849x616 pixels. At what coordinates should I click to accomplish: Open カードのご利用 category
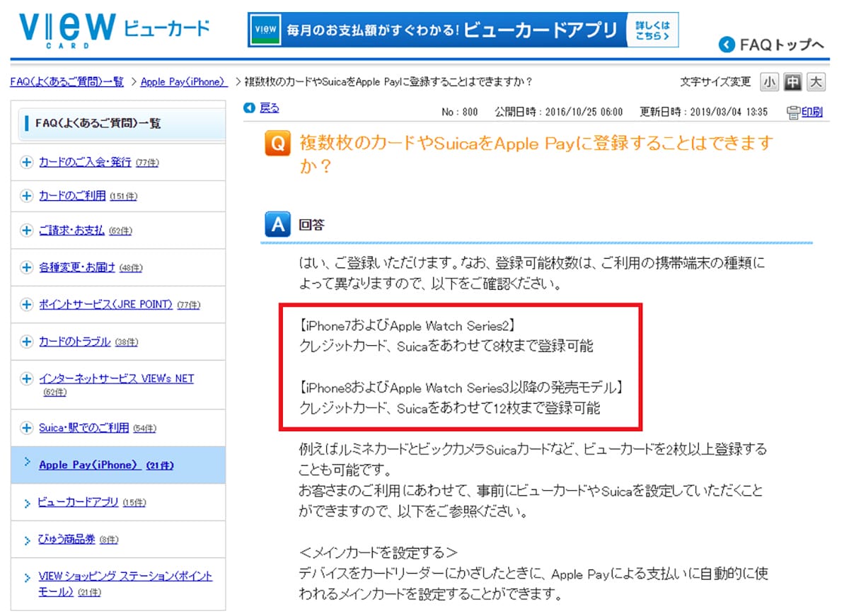click(72, 196)
